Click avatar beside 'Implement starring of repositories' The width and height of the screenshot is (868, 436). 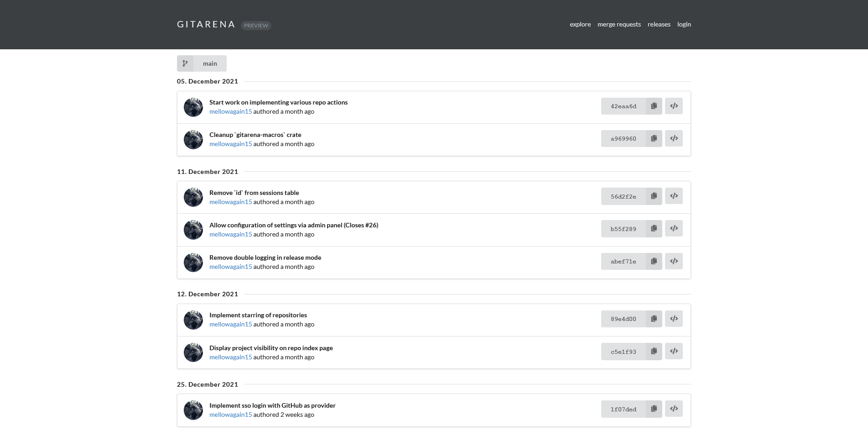(x=193, y=320)
